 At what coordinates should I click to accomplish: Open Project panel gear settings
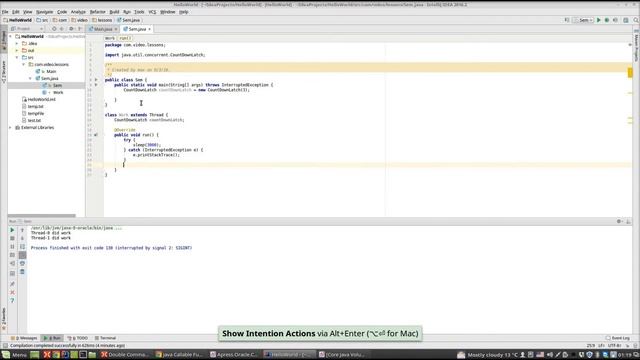tap(71, 29)
